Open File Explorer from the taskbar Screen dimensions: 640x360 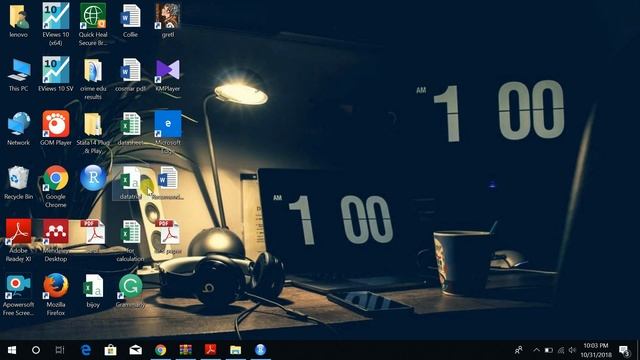click(236, 350)
